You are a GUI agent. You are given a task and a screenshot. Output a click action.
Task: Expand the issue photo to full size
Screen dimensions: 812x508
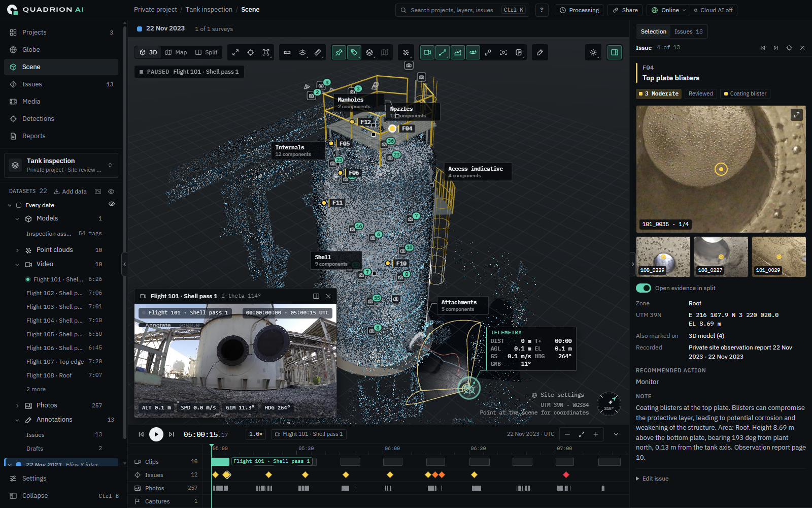tap(797, 115)
